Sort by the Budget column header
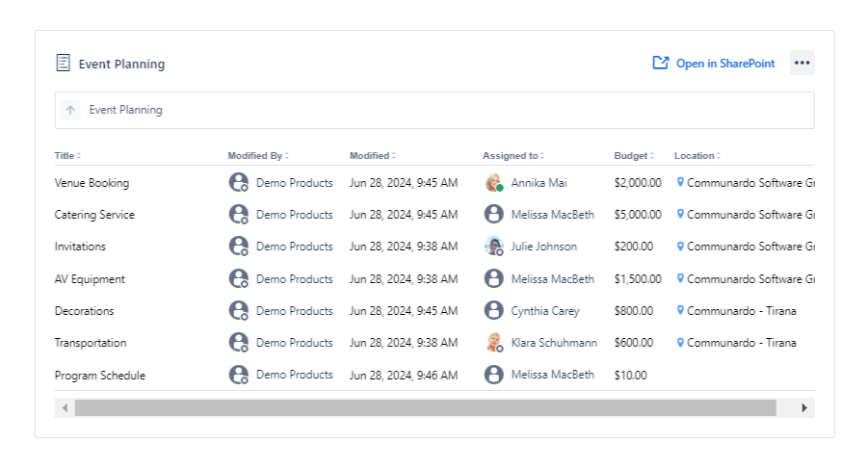Image resolution: width=868 pixels, height=469 pixels. coord(633,155)
